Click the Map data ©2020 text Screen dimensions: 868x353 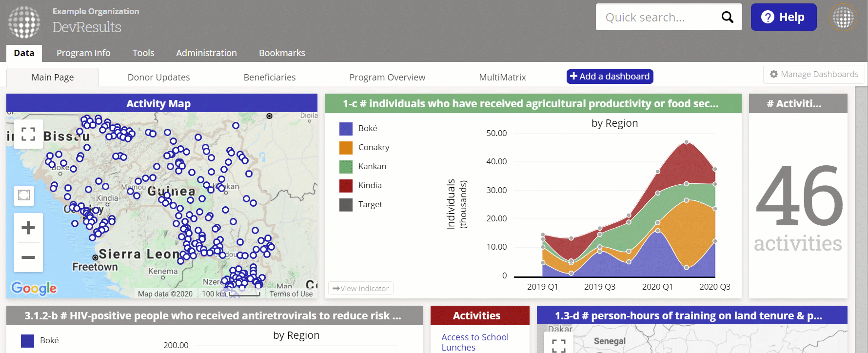point(165,294)
